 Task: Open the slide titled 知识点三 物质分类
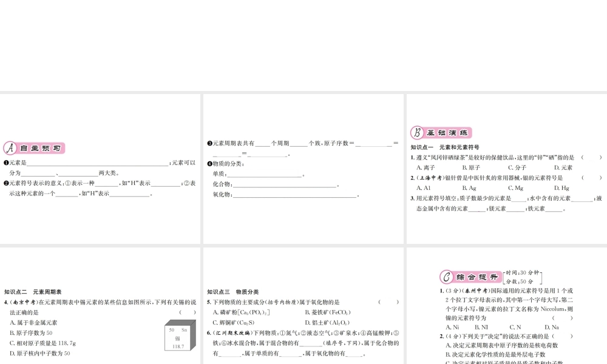[303, 306]
